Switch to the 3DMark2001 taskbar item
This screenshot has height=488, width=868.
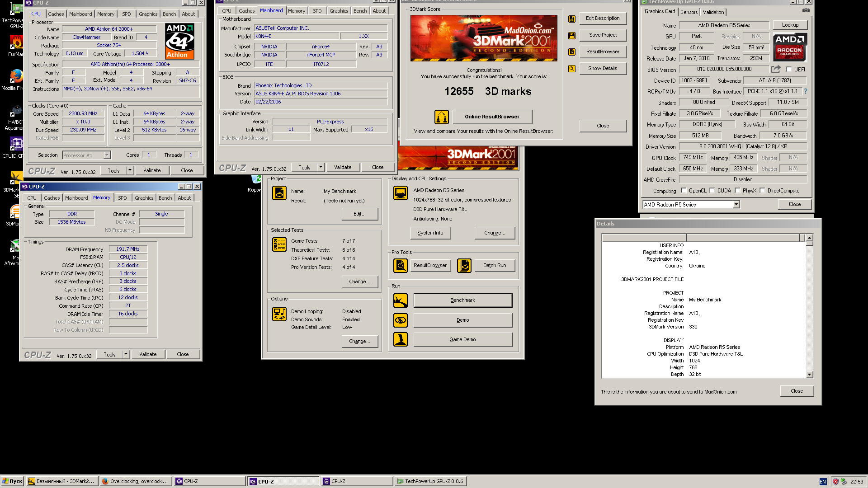(x=62, y=482)
